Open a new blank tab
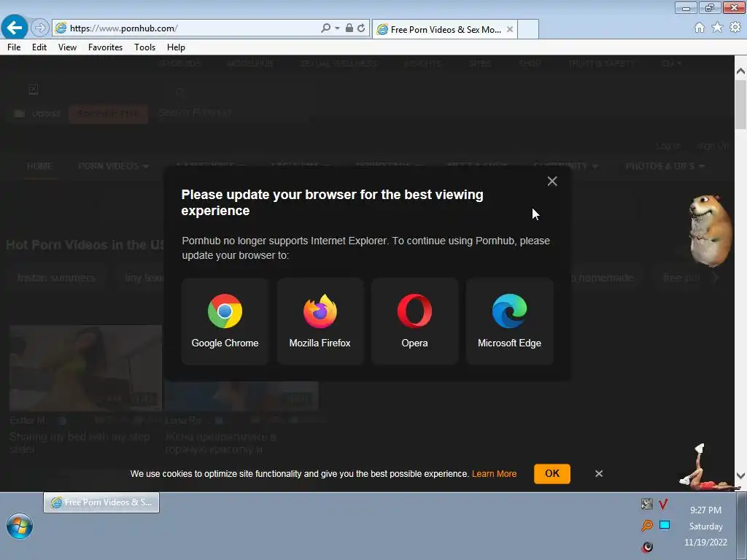 coord(528,29)
